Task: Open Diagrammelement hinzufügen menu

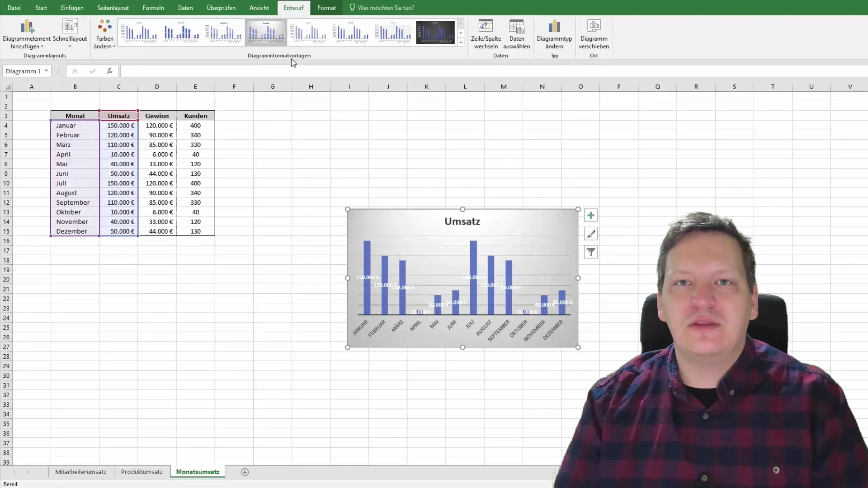Action: pos(27,34)
